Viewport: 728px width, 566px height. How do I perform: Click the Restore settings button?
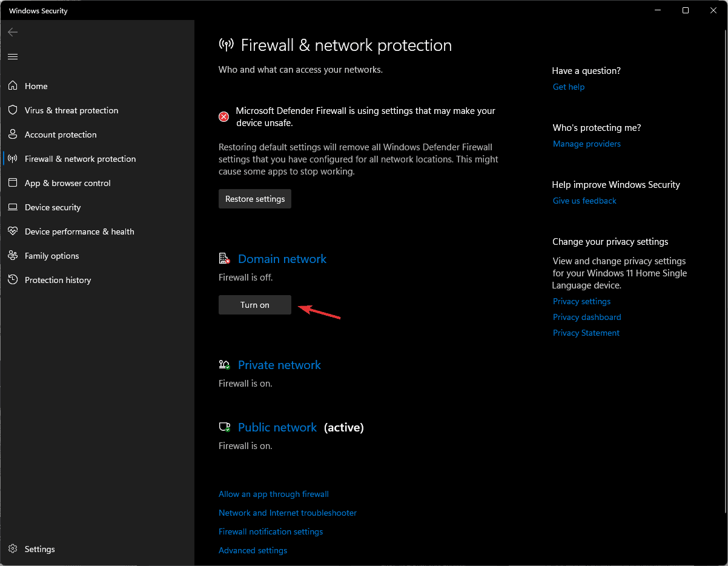click(x=255, y=199)
